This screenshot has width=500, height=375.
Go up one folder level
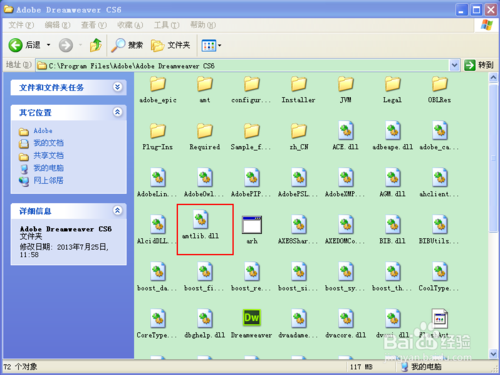[96, 45]
